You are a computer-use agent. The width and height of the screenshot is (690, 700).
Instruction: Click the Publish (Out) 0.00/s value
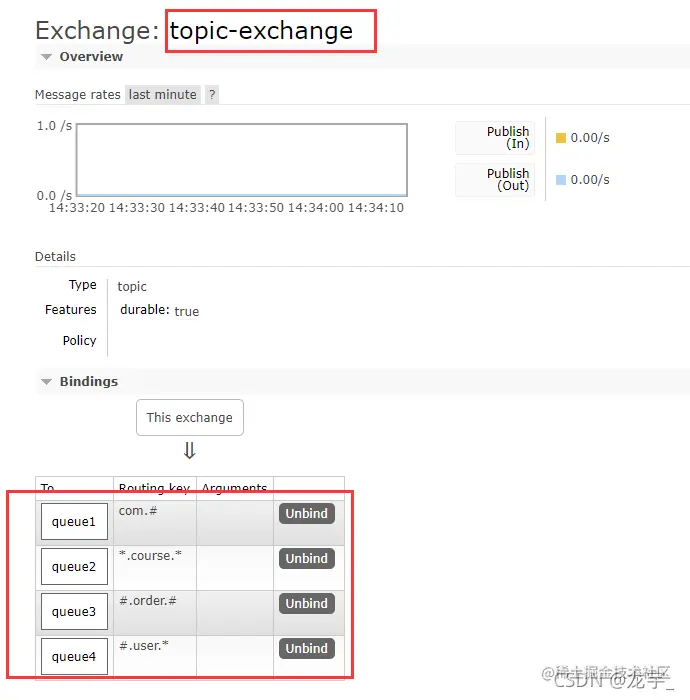(x=590, y=180)
